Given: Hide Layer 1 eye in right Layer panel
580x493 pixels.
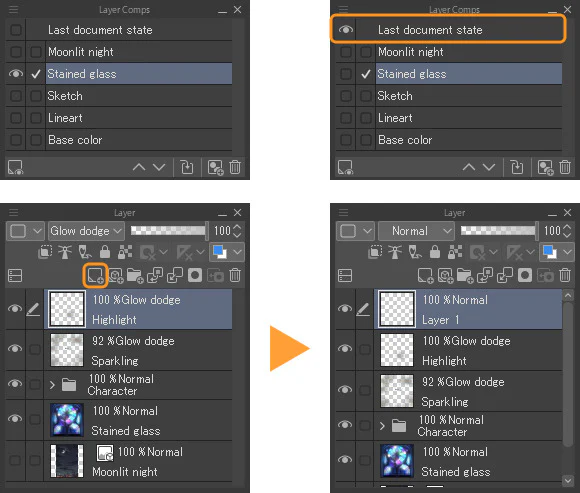Looking at the screenshot, I should point(345,309).
